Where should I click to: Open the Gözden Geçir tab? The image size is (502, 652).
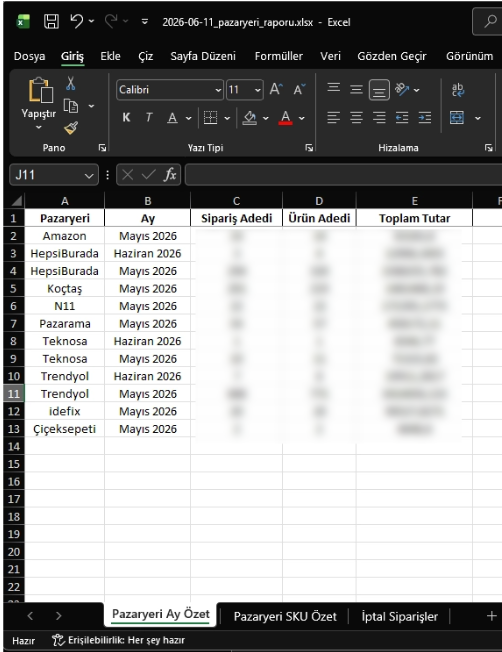(392, 56)
